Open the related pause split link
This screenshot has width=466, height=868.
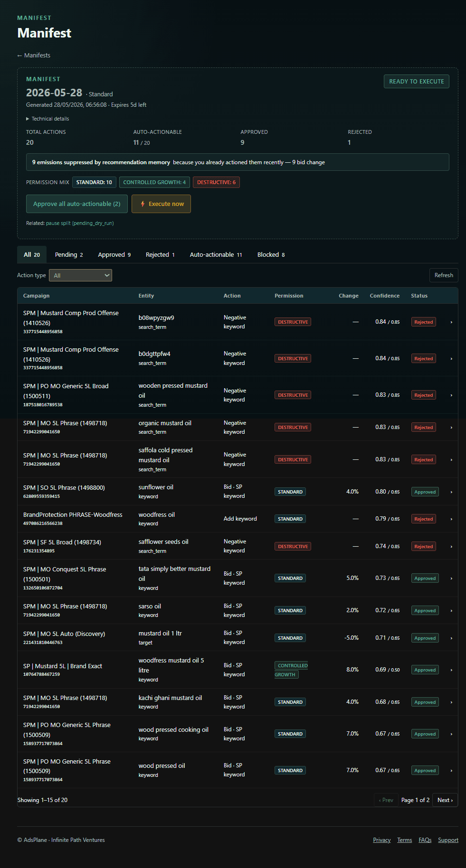point(80,223)
